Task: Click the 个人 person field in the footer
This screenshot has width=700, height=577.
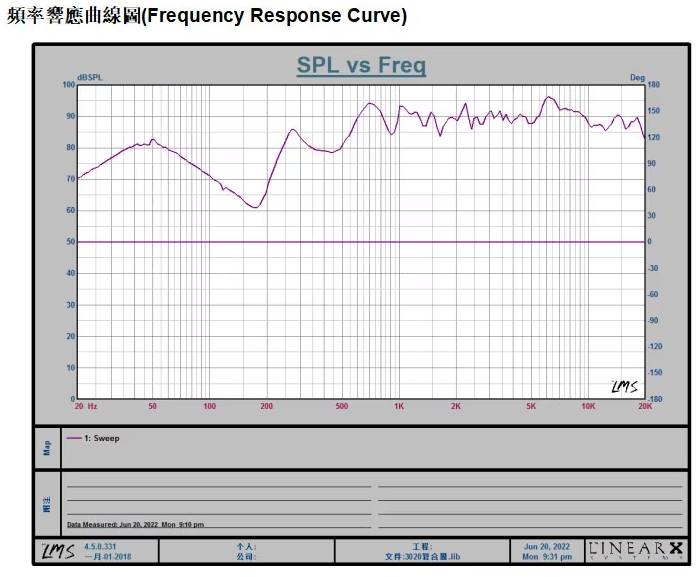Action: point(245,547)
